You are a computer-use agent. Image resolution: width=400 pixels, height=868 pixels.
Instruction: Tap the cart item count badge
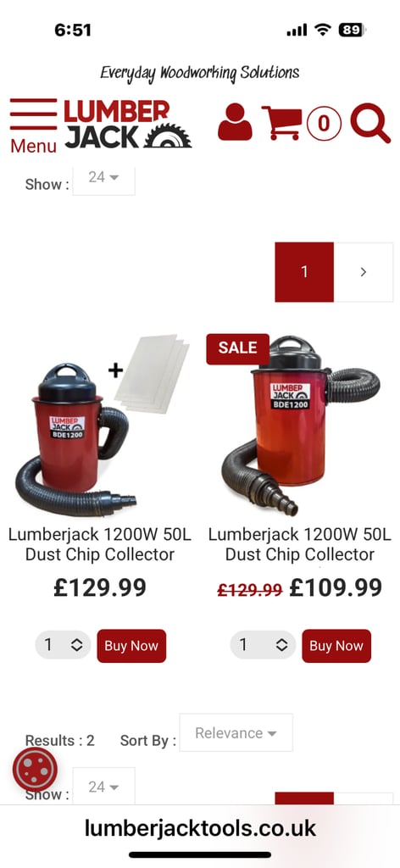tap(324, 122)
